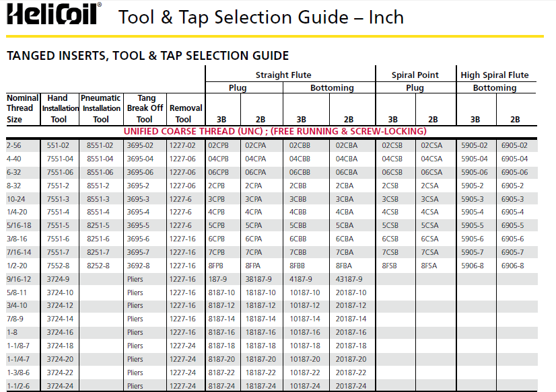Click the spiral point cell '2CSB'
556x392 pixels.
(390, 186)
